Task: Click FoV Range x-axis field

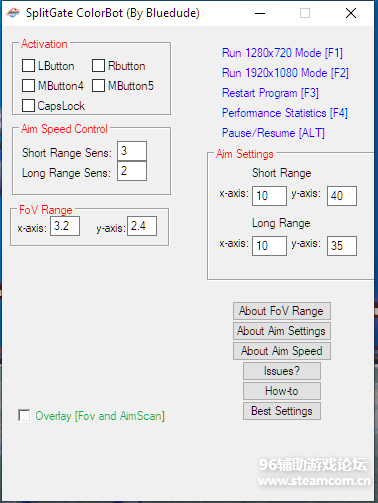Action: point(65,226)
